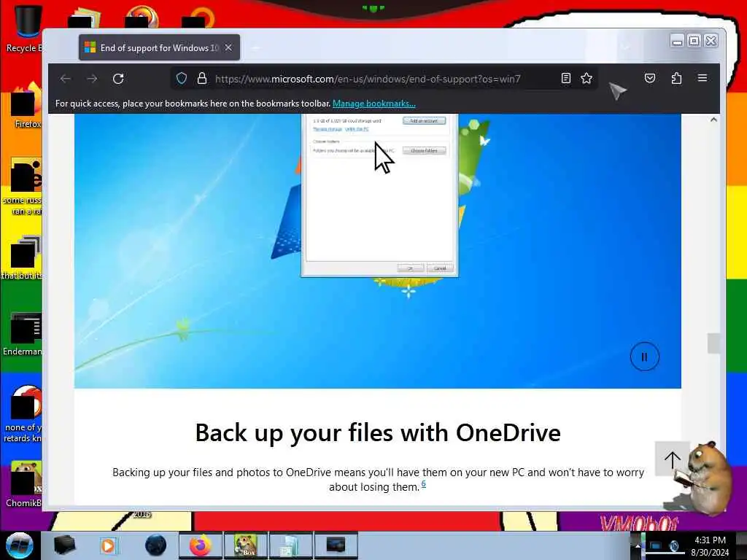The width and height of the screenshot is (747, 560).
Task: Open Firefox from the taskbar
Action: click(201, 545)
